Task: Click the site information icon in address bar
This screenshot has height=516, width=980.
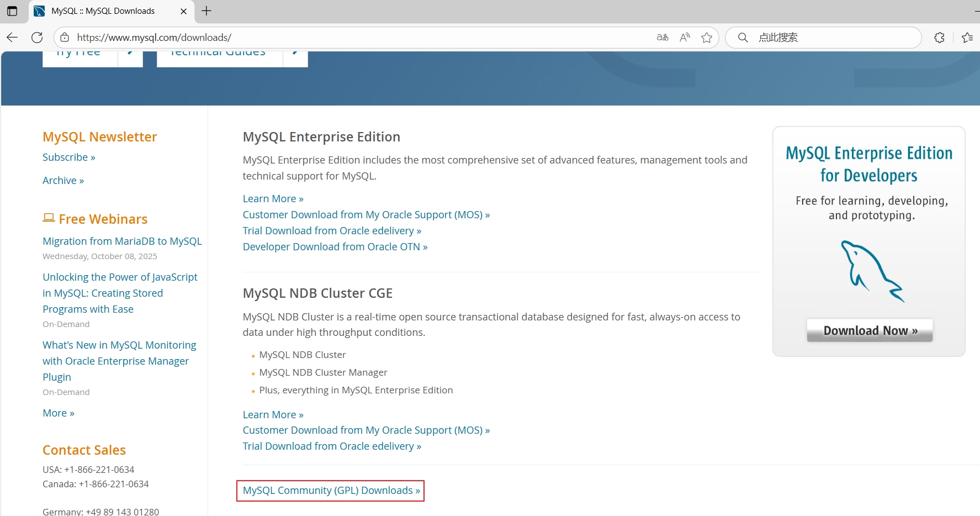Action: coord(64,37)
